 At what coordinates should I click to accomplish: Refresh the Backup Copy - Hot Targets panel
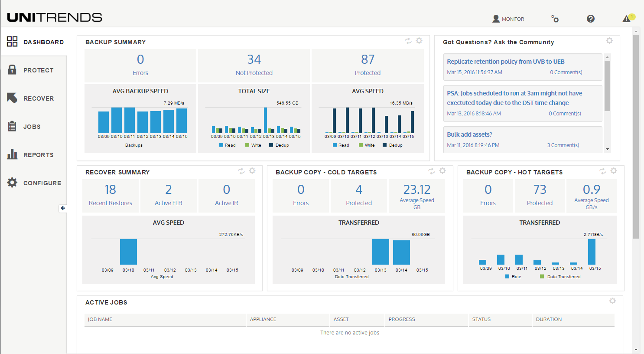(x=603, y=171)
